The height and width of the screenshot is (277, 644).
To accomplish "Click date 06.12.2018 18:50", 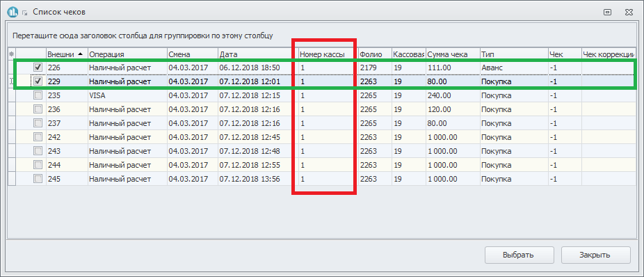I will [x=249, y=68].
